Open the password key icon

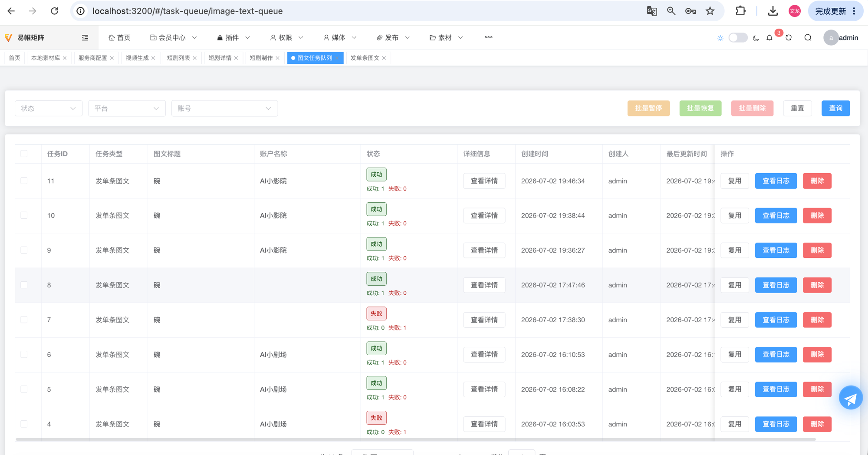coord(690,11)
